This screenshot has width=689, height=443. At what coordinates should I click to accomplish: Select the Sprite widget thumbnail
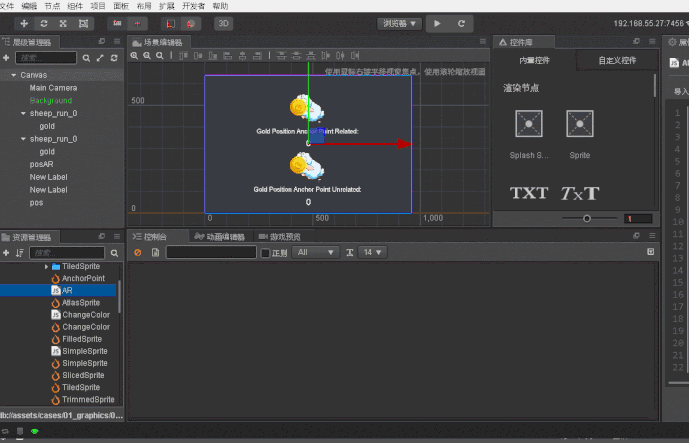coord(580,124)
